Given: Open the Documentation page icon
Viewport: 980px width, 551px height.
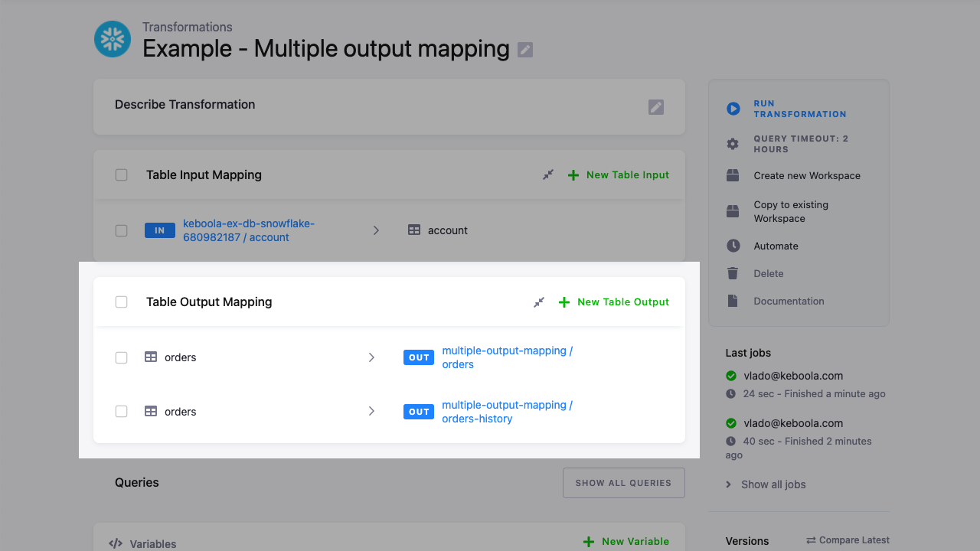Looking at the screenshot, I should point(732,301).
